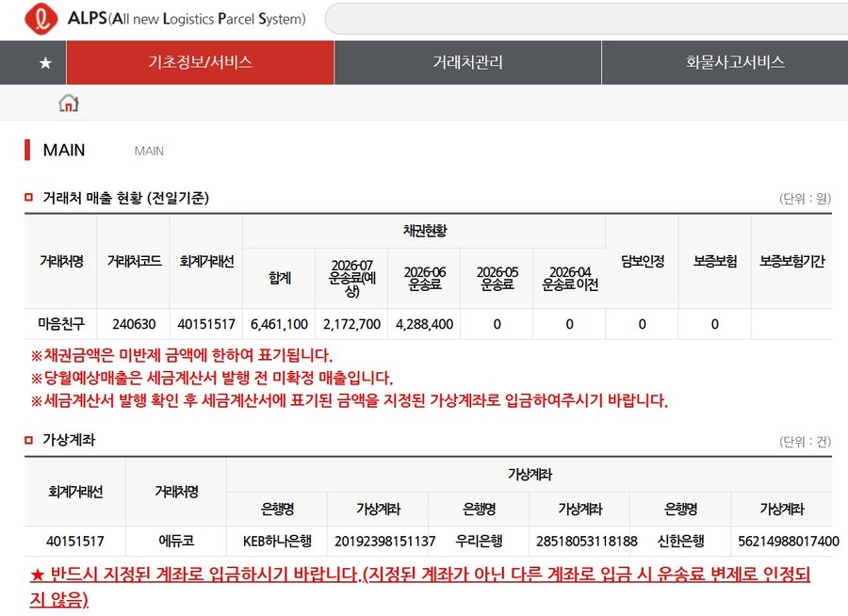Click the 2026-07 운송료(예상) column header
848x616 pixels.
pyautogui.click(x=352, y=278)
